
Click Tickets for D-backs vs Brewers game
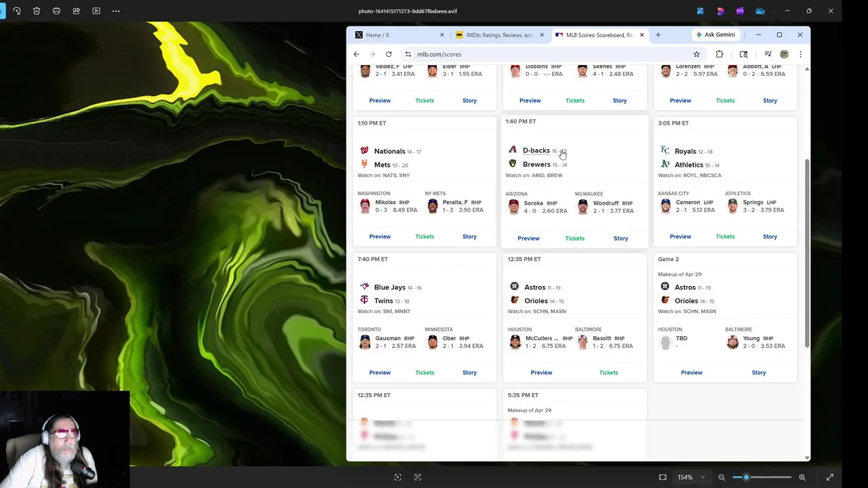click(x=574, y=239)
